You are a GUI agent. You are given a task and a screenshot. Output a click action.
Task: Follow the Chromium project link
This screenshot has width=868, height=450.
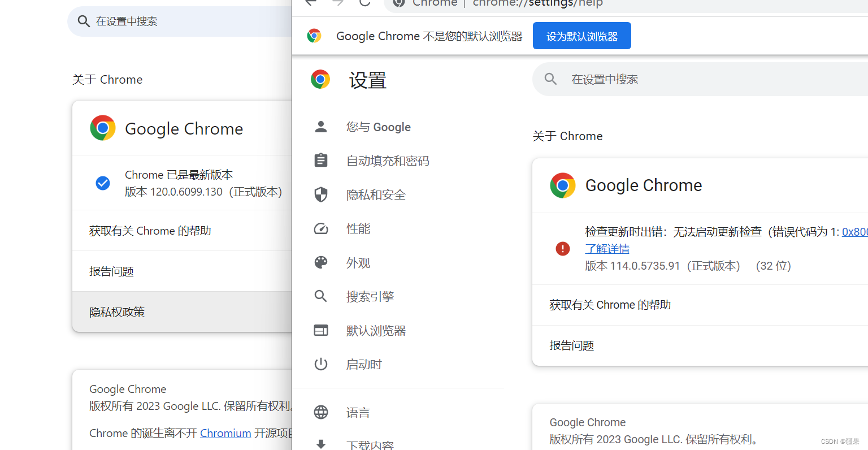(x=225, y=433)
